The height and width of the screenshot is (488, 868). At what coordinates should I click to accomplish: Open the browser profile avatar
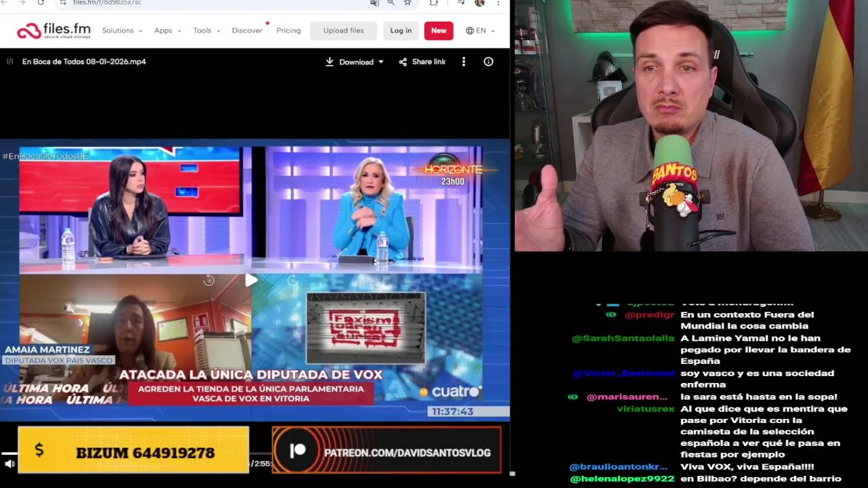[479, 3]
